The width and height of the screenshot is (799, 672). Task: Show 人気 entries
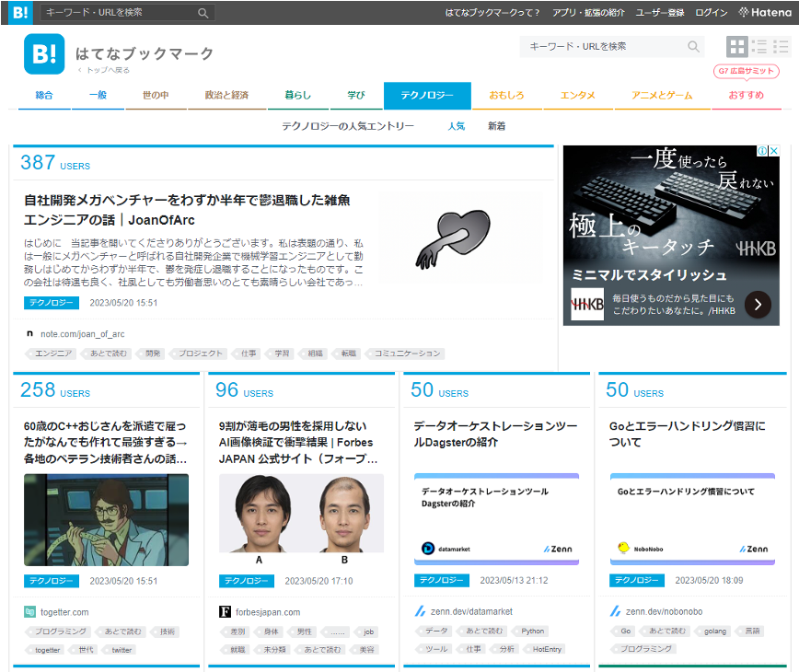(x=456, y=126)
